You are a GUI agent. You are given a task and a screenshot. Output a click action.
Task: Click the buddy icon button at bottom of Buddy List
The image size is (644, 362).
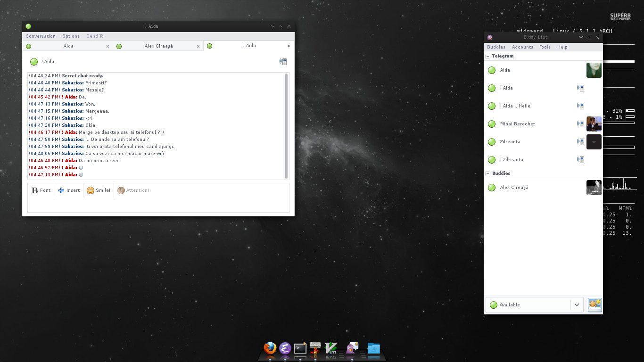point(595,304)
